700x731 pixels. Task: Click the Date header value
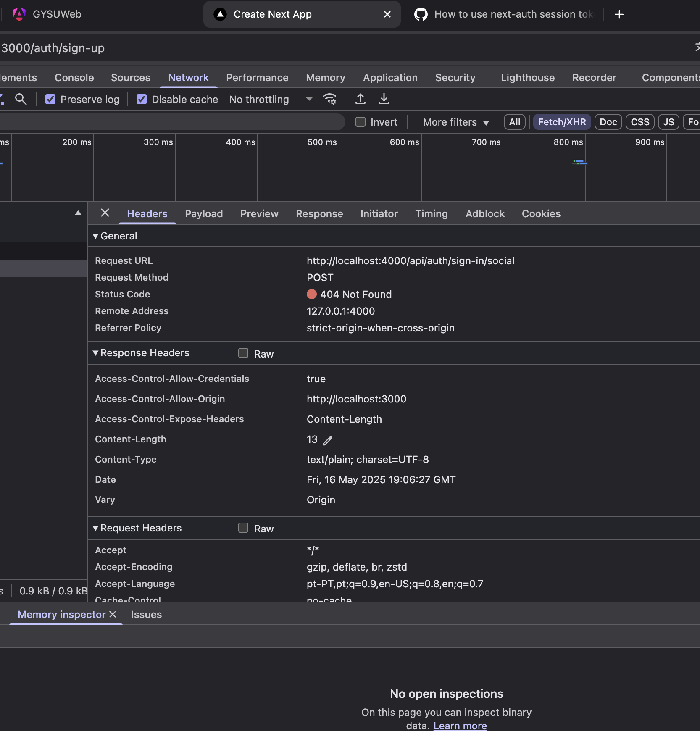coord(381,479)
